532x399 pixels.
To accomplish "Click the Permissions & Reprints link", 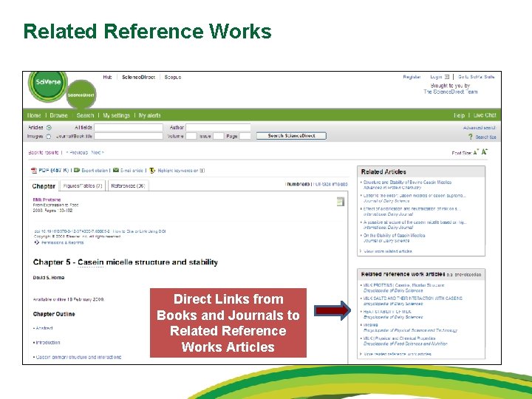I will tap(62, 242).
